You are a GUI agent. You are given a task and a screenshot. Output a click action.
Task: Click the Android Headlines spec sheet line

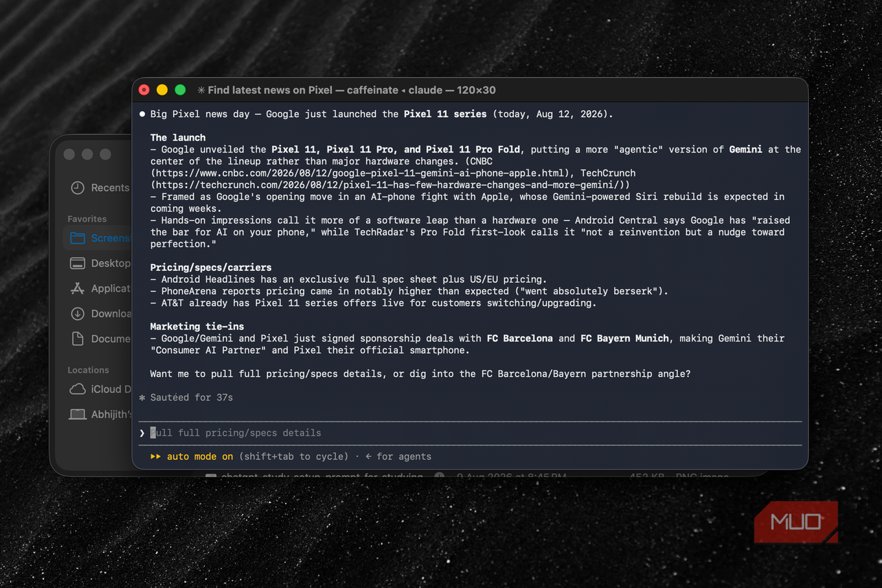coord(349,279)
